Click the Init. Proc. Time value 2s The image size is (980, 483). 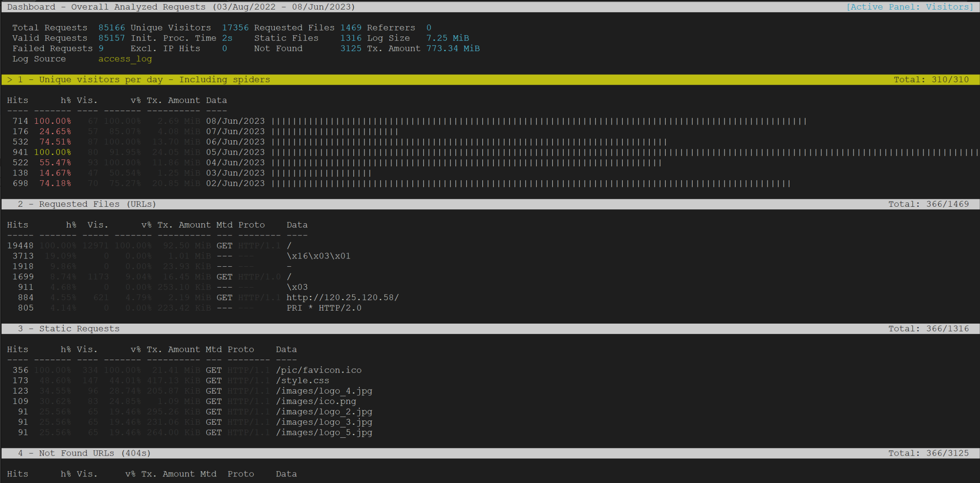coord(227,38)
